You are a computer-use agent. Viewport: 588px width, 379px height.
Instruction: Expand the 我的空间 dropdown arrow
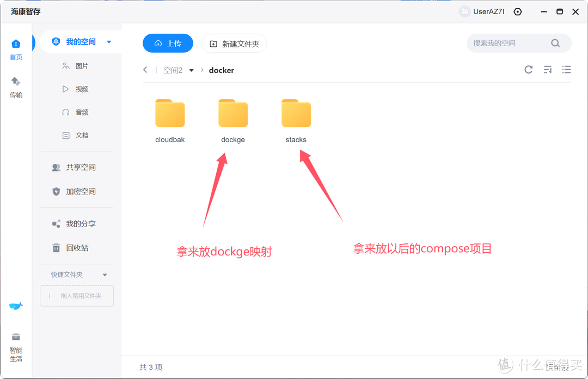coord(108,41)
